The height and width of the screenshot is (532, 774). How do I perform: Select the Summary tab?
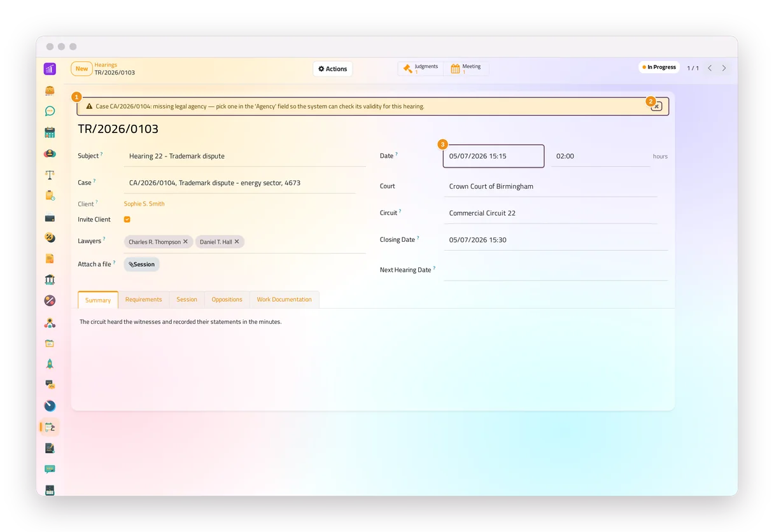[98, 300]
